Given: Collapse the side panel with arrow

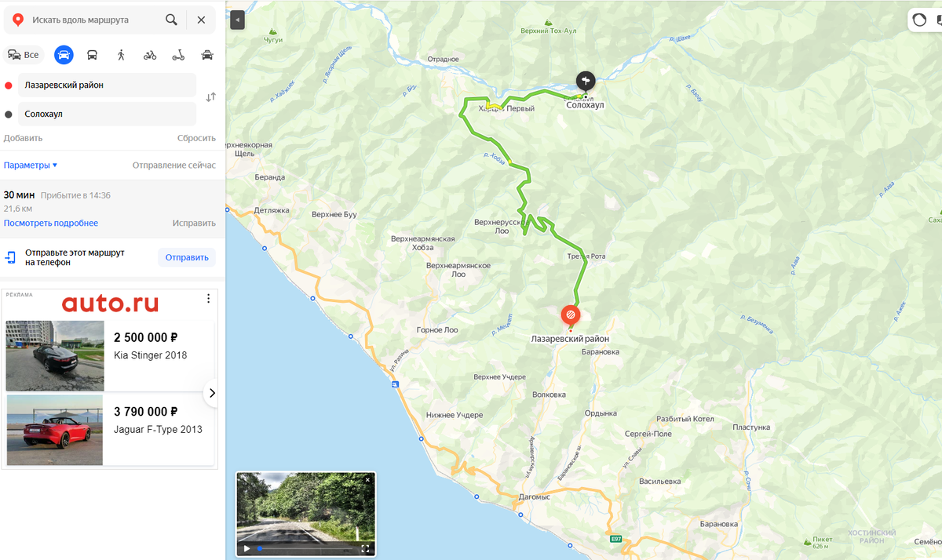Looking at the screenshot, I should point(238,20).
